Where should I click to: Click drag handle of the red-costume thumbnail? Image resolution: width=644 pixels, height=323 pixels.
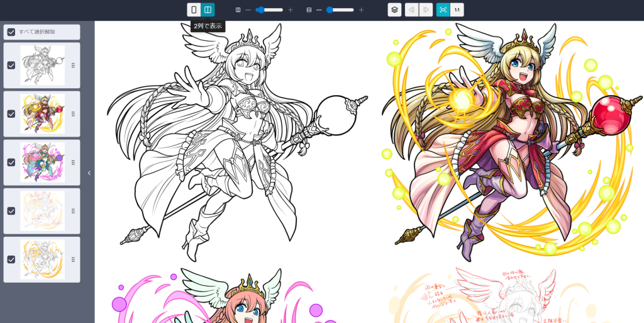(x=73, y=114)
